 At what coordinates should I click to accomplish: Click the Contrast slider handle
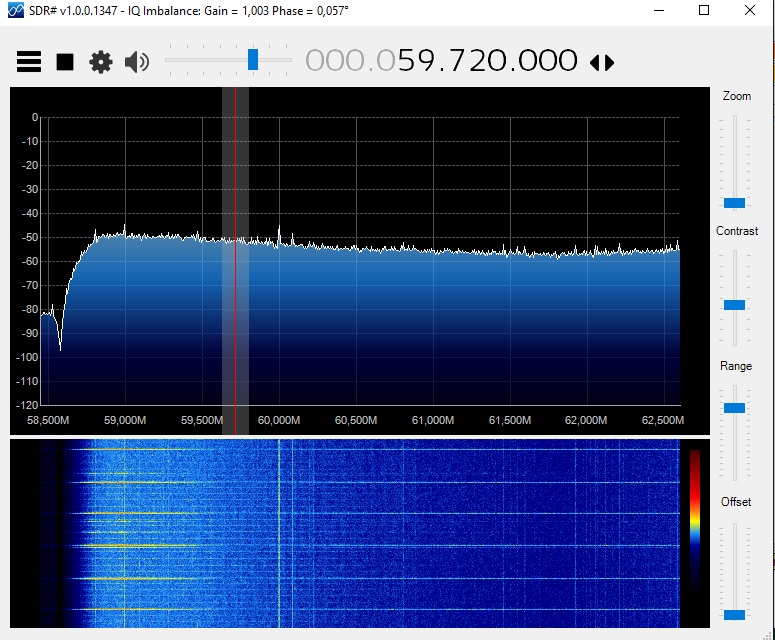pos(734,305)
